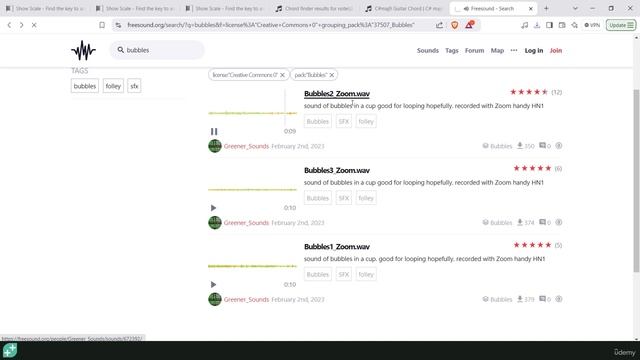Click the Log in link

533,51
